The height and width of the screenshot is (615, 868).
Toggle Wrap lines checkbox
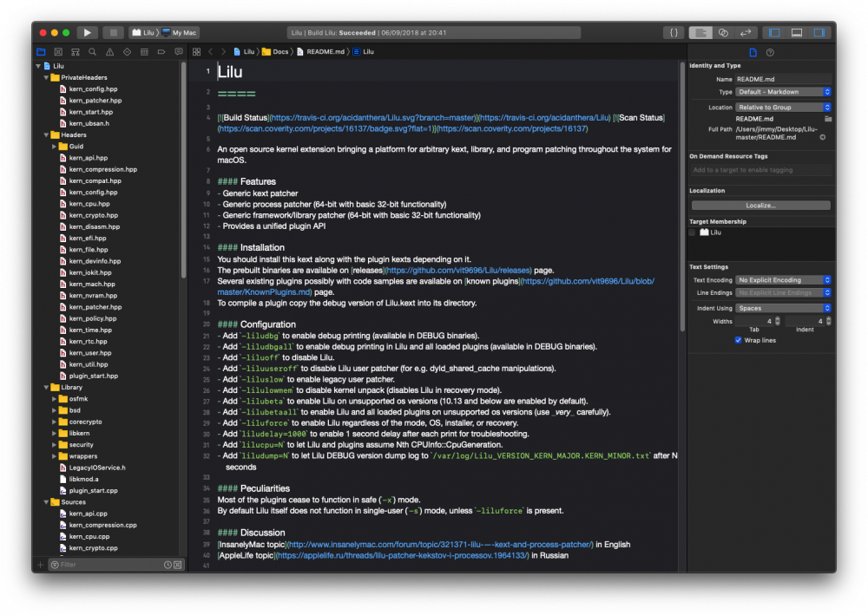[738, 340]
